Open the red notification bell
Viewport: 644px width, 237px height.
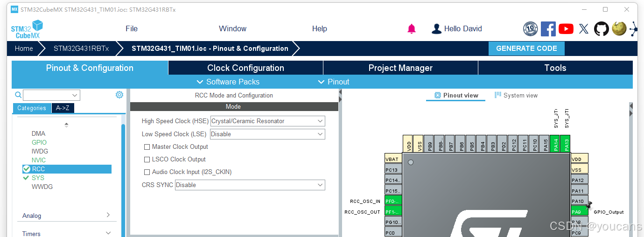tap(412, 29)
